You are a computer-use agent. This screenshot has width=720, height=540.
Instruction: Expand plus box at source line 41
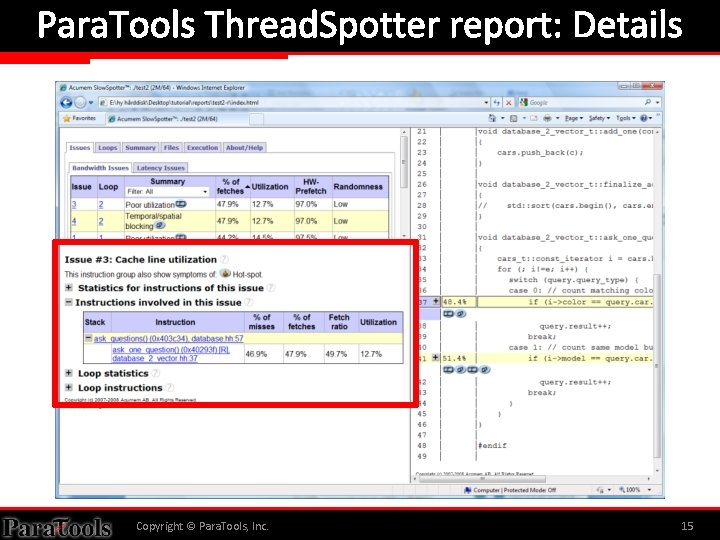tap(436, 358)
